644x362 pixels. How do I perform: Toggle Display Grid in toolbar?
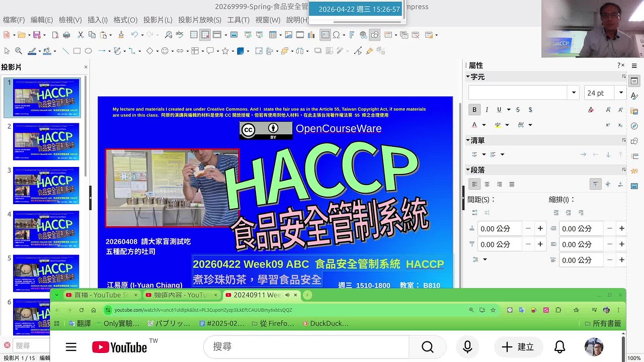194,35
